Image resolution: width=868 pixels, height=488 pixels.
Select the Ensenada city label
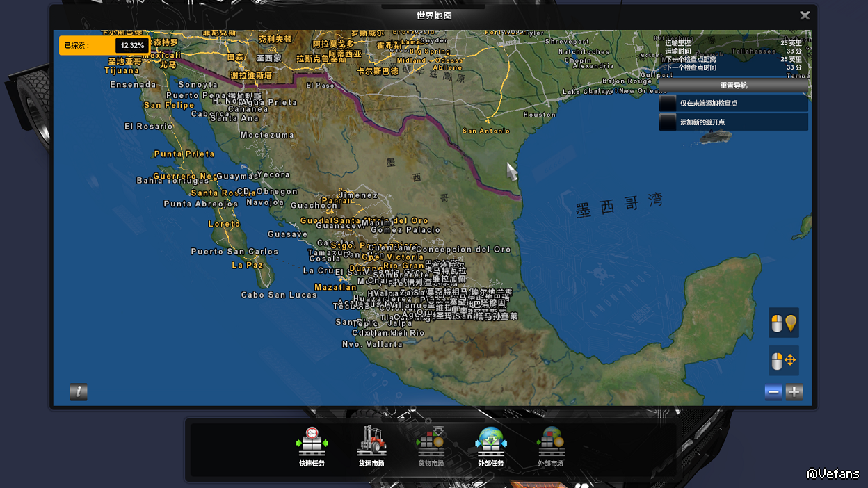tap(134, 85)
